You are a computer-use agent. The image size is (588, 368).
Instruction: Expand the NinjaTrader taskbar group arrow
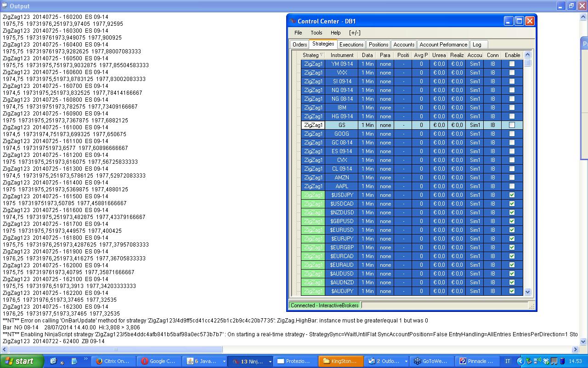pos(270,362)
